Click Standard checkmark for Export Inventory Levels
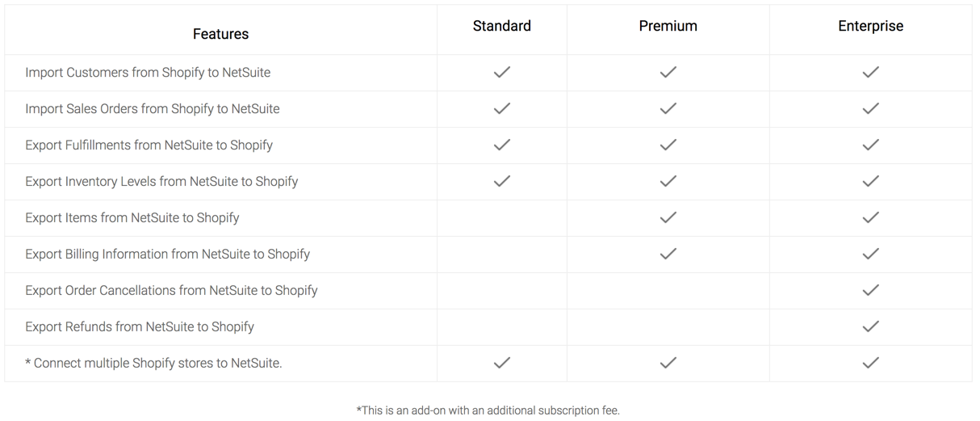Screen dimensions: 980x421 502,181
